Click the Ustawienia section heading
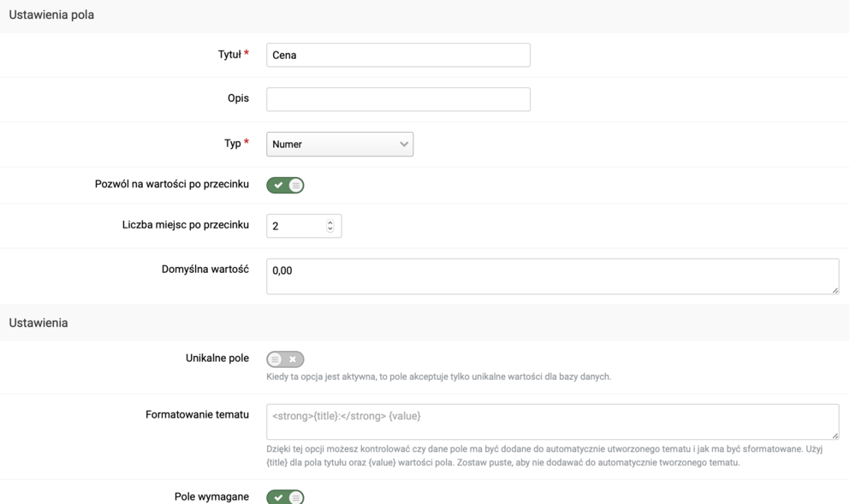Image resolution: width=856 pixels, height=504 pixels. [39, 323]
